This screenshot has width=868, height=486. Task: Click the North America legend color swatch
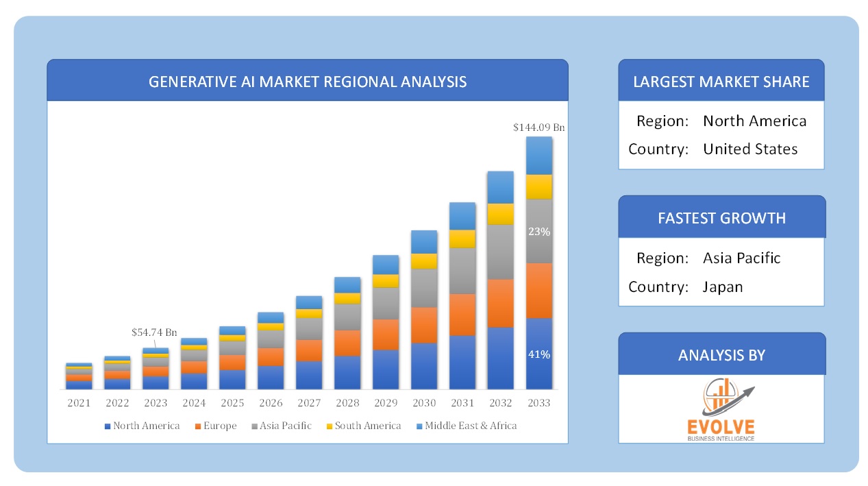pos(108,426)
